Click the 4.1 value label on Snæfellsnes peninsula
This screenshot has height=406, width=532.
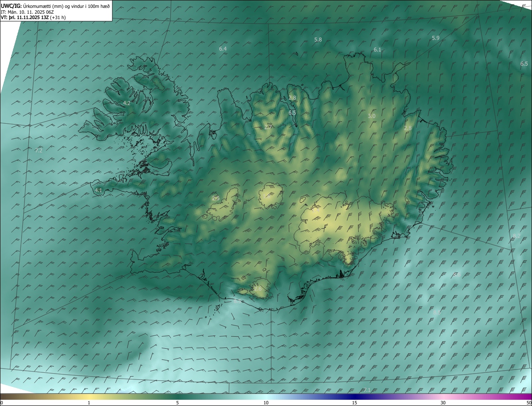point(99,191)
